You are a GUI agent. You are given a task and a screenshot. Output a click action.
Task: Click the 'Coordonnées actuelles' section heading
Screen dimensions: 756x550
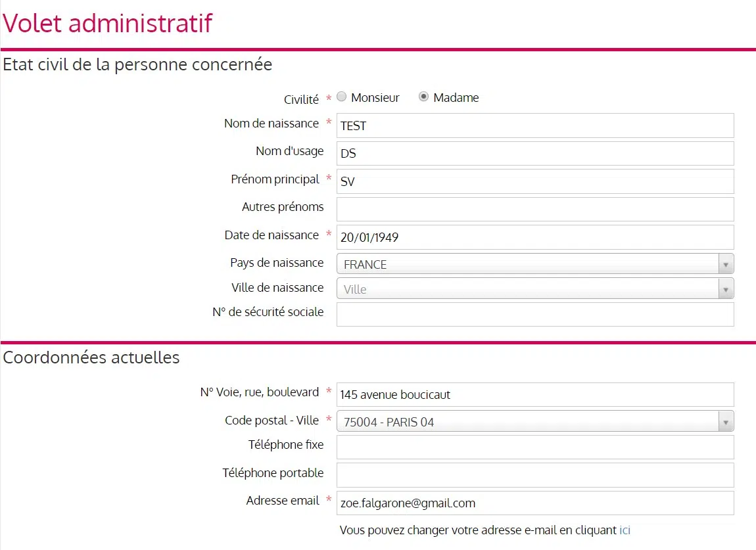click(91, 357)
